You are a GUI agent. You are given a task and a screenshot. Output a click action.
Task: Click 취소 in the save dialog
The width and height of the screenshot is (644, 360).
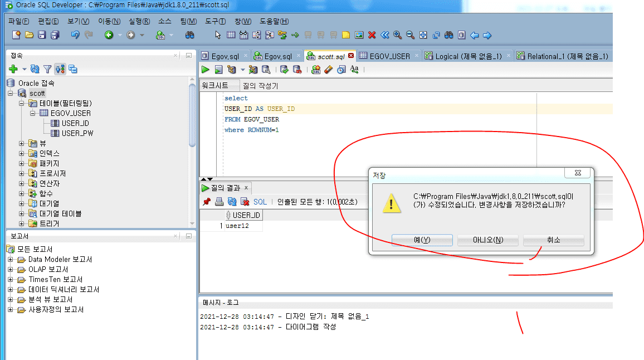coord(554,240)
